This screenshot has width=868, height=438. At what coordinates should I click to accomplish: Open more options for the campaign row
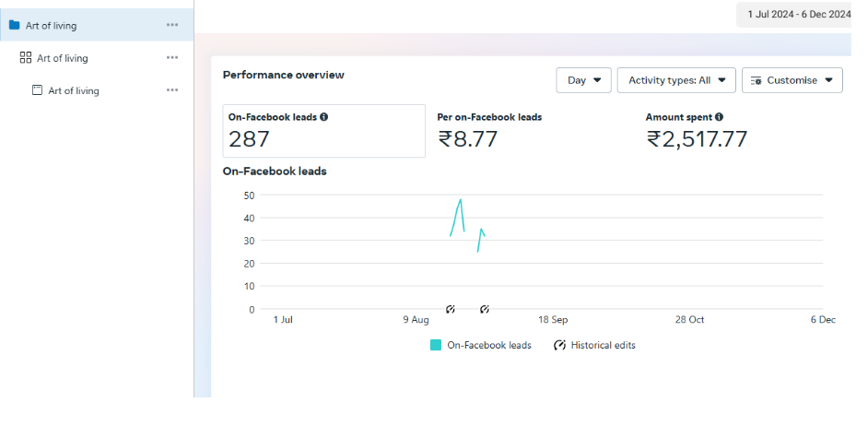tap(172, 25)
